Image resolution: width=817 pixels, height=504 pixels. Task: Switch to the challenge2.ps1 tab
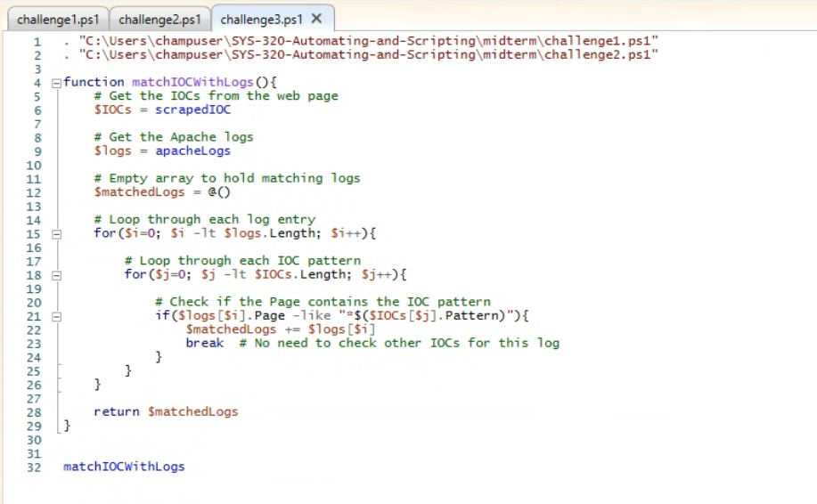(x=159, y=19)
